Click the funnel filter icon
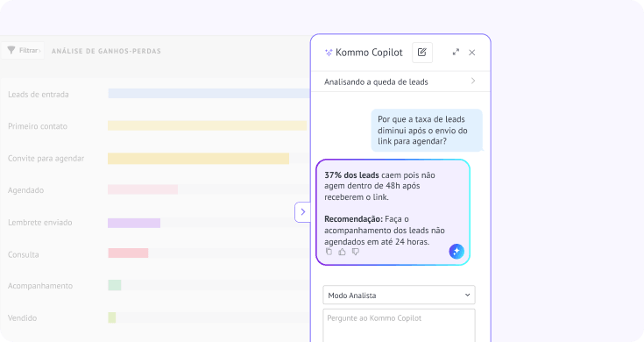Viewport: 644px width, 342px height. (x=11, y=50)
